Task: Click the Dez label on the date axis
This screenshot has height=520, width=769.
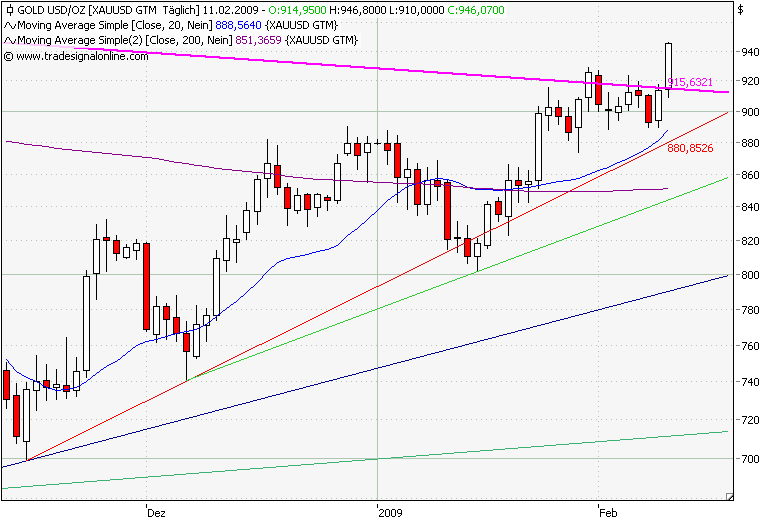Action: (x=156, y=513)
